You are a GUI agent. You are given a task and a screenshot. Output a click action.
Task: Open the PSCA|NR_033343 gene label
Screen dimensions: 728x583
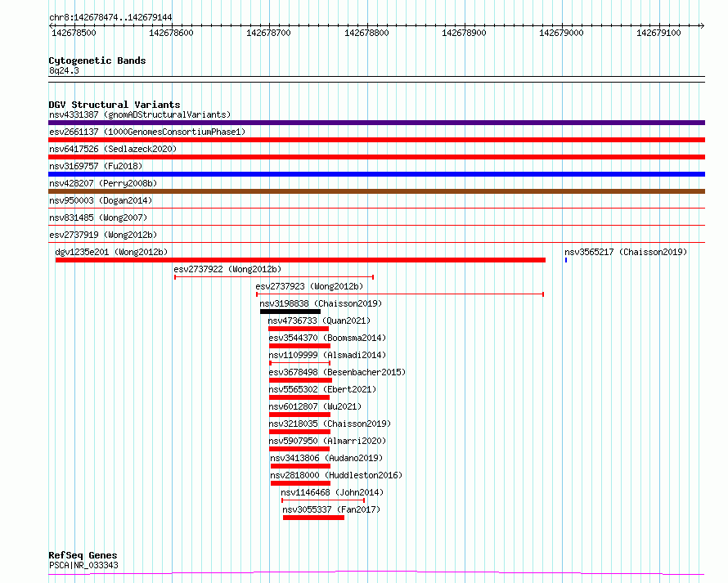click(83, 565)
